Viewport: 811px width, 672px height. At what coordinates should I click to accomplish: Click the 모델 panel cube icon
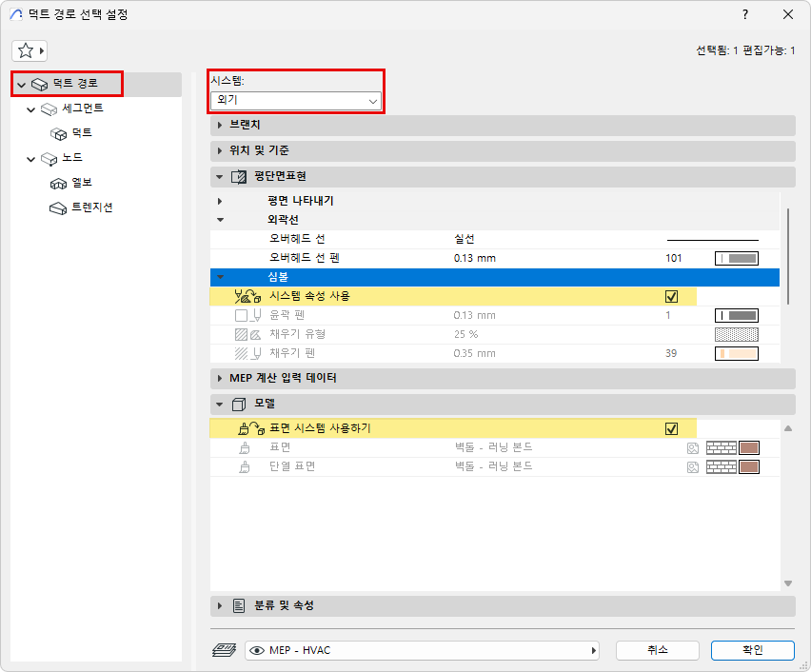pos(238,404)
